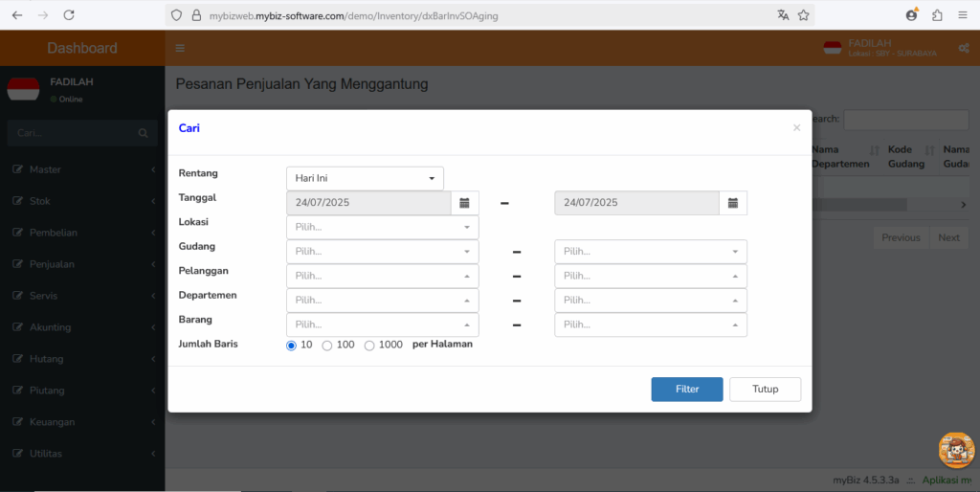This screenshot has height=492, width=980.
Task: Click the blue Filter button
Action: (687, 389)
